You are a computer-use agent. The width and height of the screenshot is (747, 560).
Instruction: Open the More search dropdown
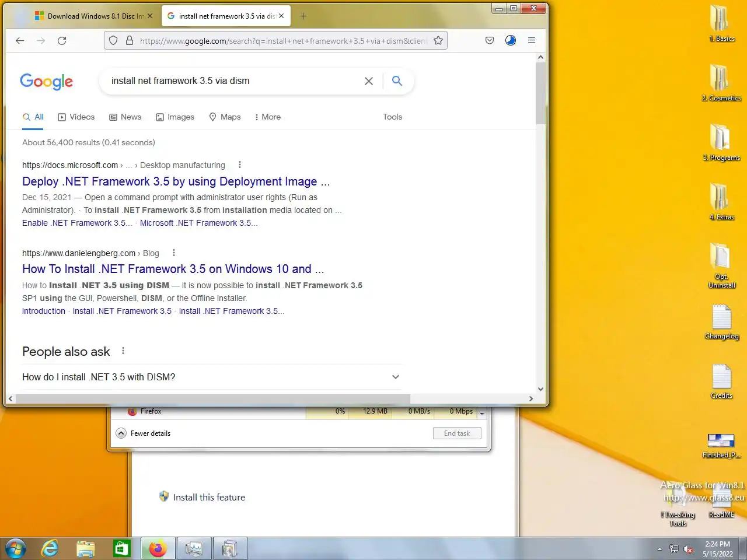click(x=268, y=117)
